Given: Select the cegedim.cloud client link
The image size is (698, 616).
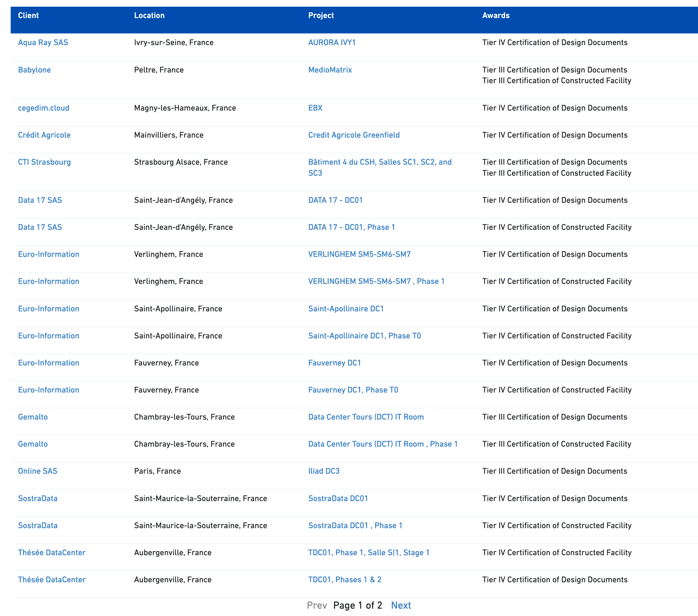Looking at the screenshot, I should 43,108.
